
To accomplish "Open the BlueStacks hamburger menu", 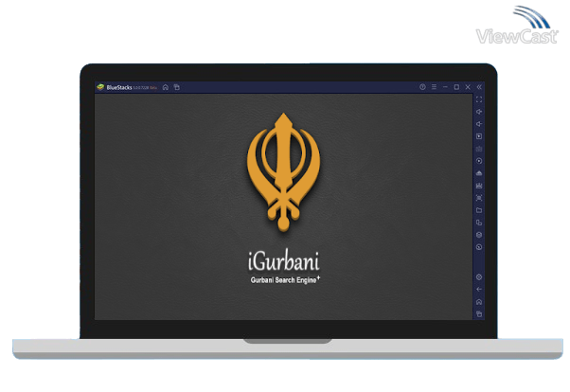I will pyautogui.click(x=434, y=87).
